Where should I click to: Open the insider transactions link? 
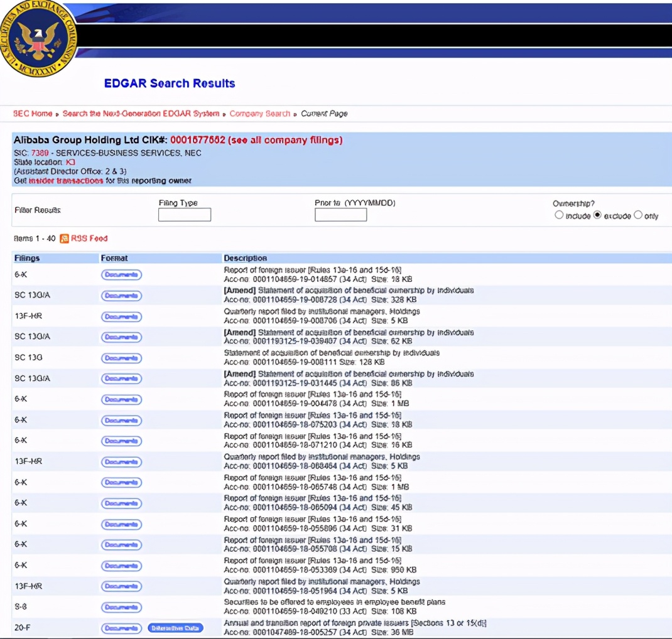tap(66, 181)
